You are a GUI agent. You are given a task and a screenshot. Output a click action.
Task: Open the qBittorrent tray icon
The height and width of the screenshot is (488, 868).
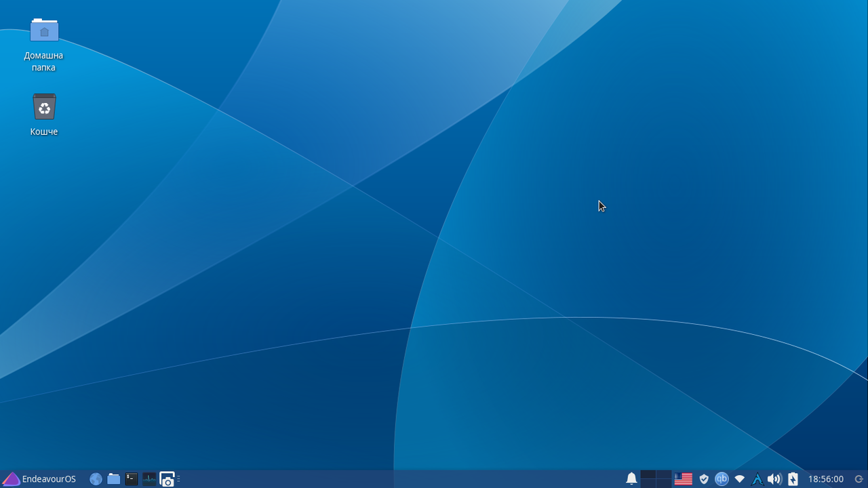click(722, 479)
